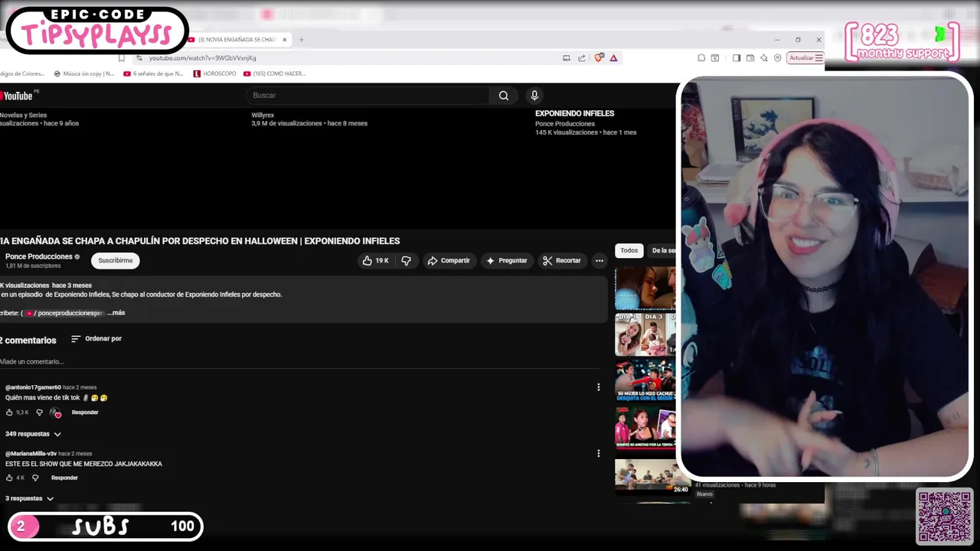Open the first recommended video thumbnail with couple
980x551 pixels.
(645, 287)
